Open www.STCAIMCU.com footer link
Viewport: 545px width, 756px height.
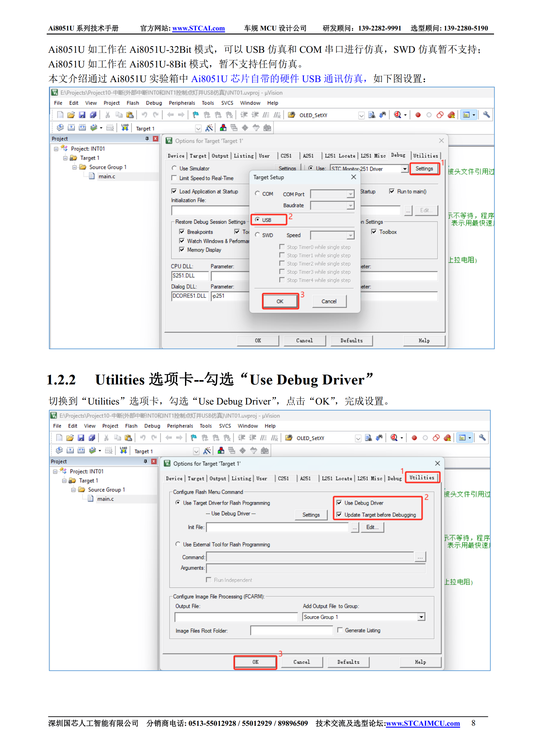(x=423, y=723)
